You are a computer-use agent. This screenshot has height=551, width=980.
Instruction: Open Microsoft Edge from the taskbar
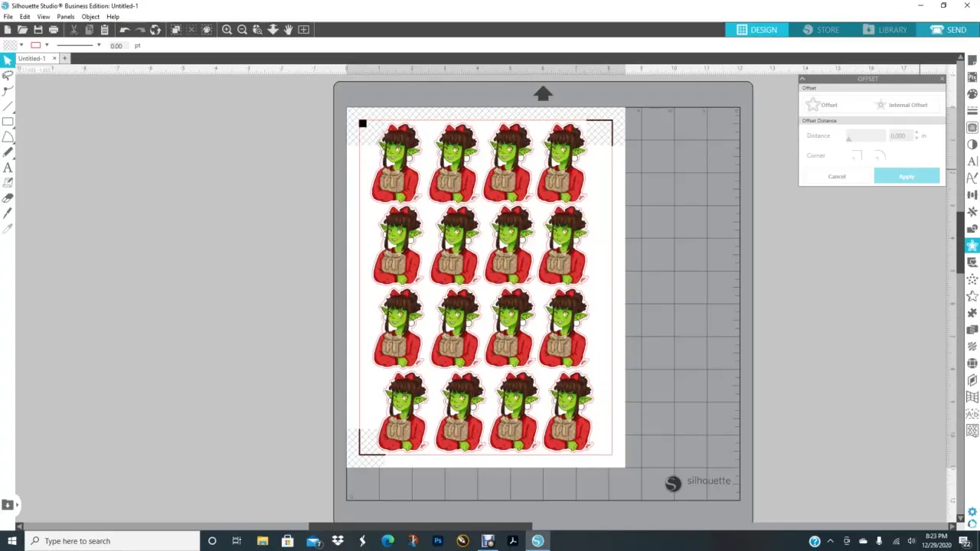click(388, 541)
